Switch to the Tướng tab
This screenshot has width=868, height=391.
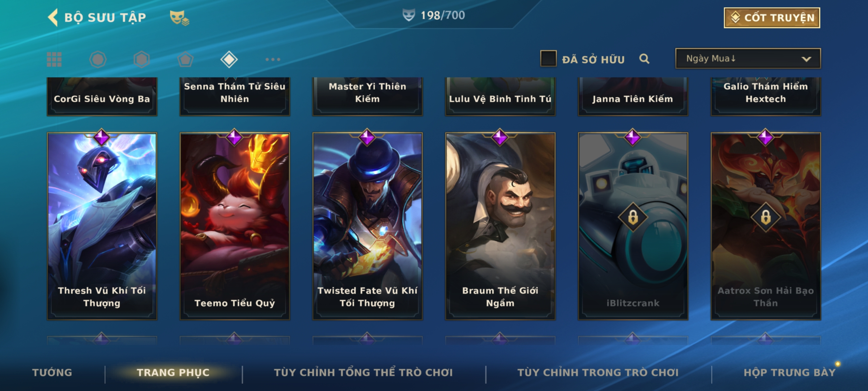pyautogui.click(x=52, y=373)
